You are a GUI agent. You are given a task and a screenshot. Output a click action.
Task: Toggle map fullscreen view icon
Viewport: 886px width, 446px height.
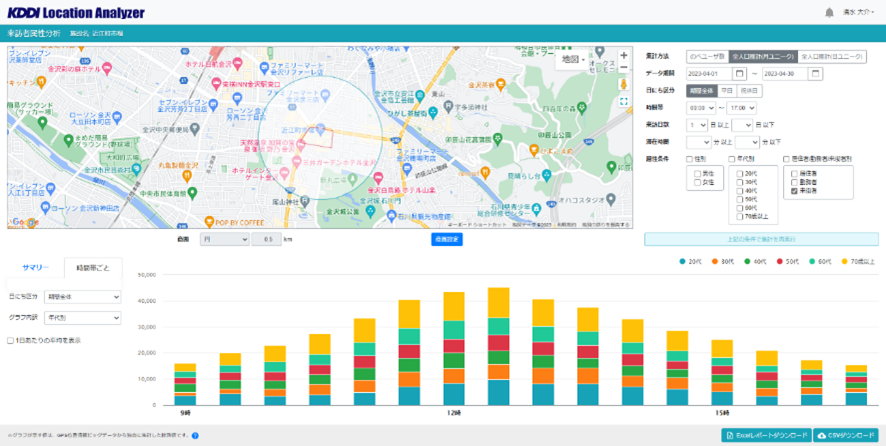click(x=624, y=102)
